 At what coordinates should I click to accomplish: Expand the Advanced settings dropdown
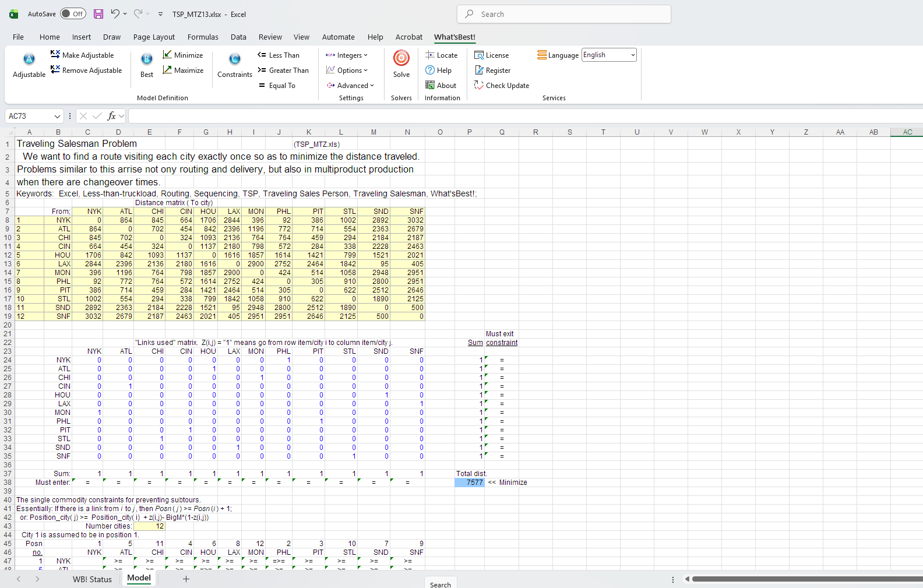click(351, 86)
